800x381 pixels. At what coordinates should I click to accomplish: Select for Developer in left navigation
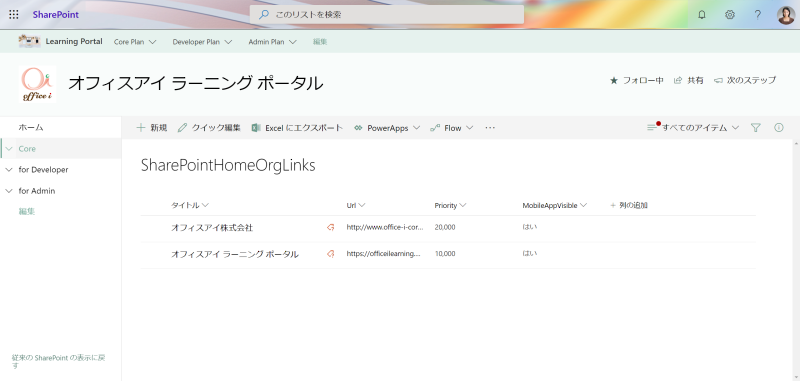coord(43,169)
